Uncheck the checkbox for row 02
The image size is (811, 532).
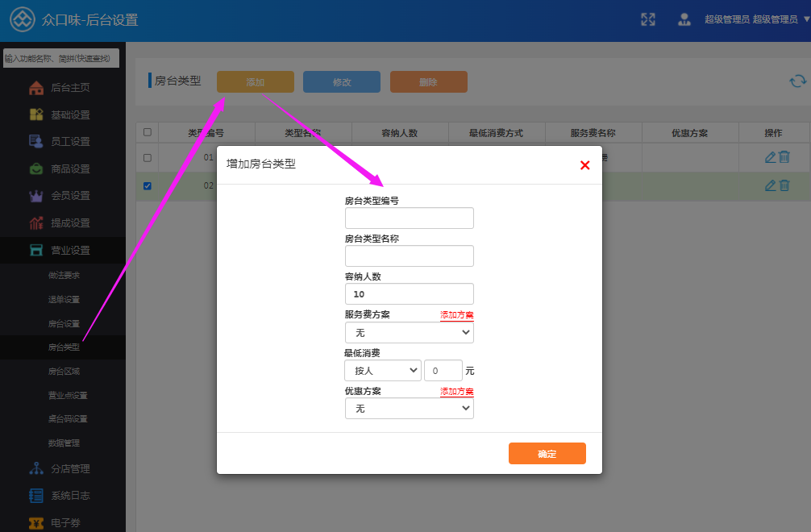coord(147,185)
